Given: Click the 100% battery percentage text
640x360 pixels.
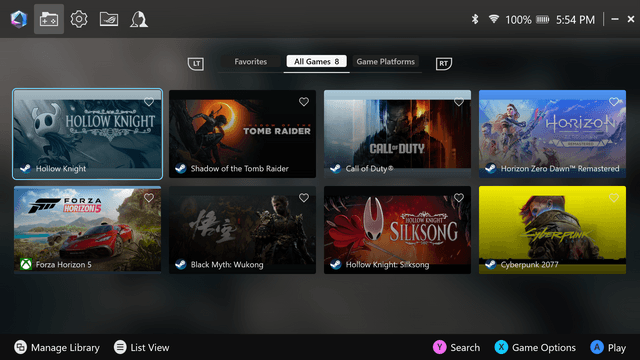Looking at the screenshot, I should coord(518,20).
